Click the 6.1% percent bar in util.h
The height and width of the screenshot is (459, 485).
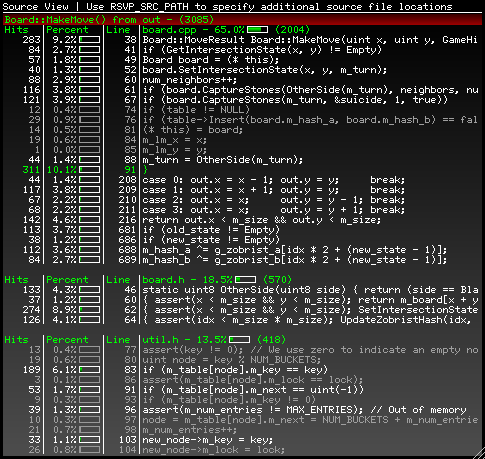pyautogui.click(x=90, y=370)
